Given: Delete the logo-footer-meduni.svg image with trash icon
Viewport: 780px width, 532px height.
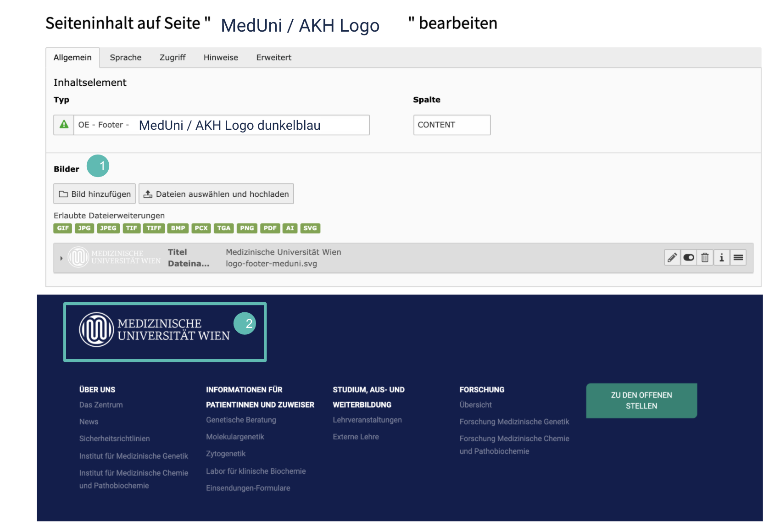Looking at the screenshot, I should point(705,258).
